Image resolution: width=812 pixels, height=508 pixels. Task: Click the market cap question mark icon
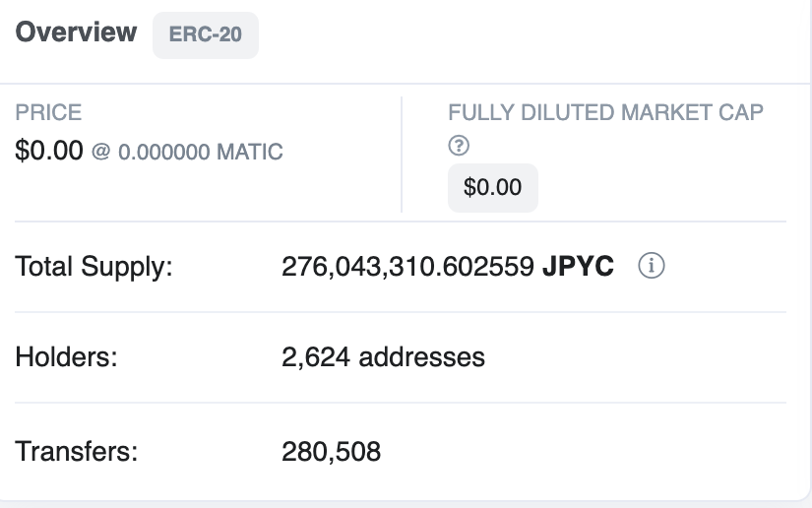459,146
